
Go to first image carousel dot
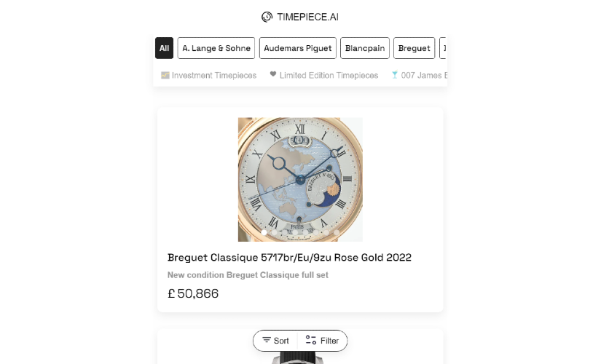point(264,232)
